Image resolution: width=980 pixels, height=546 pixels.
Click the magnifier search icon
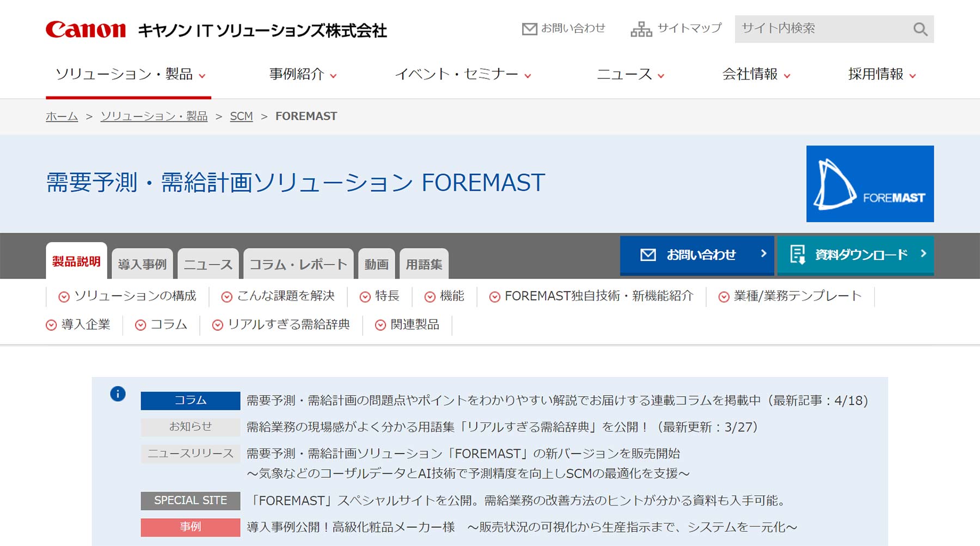[x=920, y=29]
